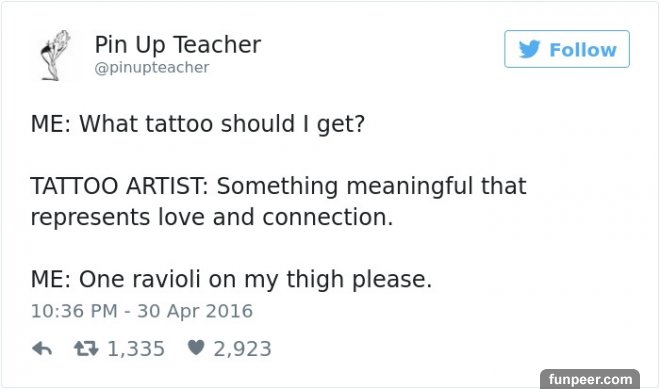Open the Pin Up Teacher avatar image

click(55, 55)
